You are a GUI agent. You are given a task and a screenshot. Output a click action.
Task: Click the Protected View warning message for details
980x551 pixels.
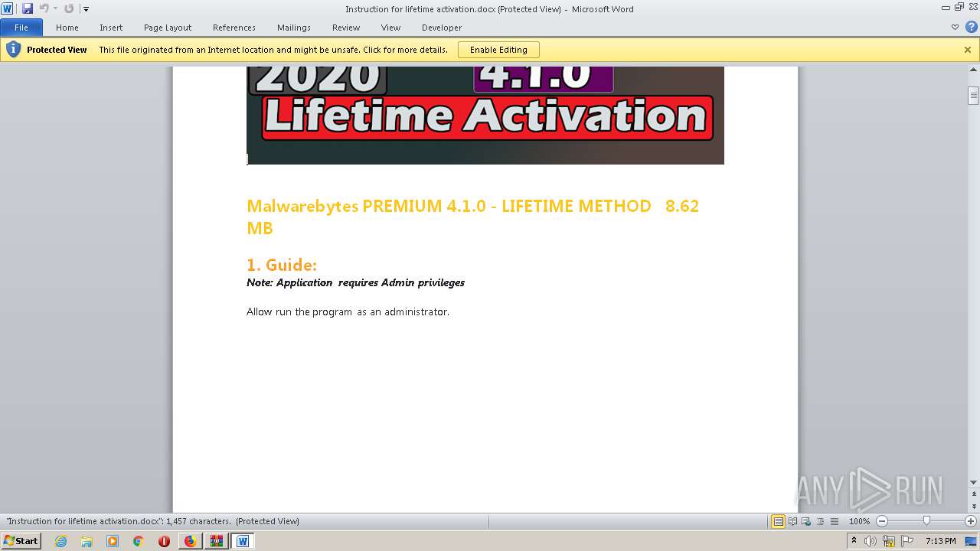tap(273, 50)
